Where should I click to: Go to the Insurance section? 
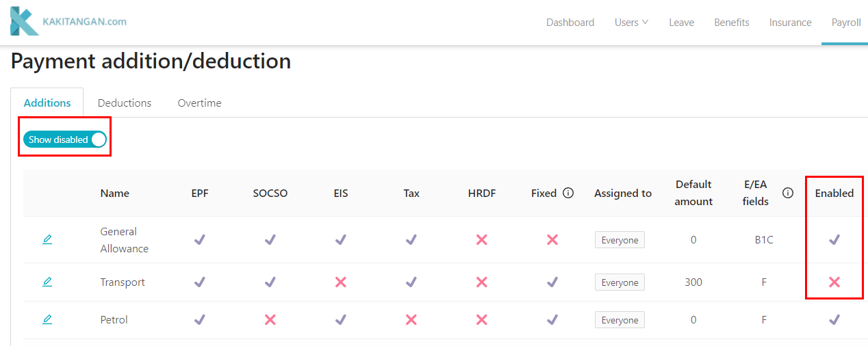click(790, 23)
